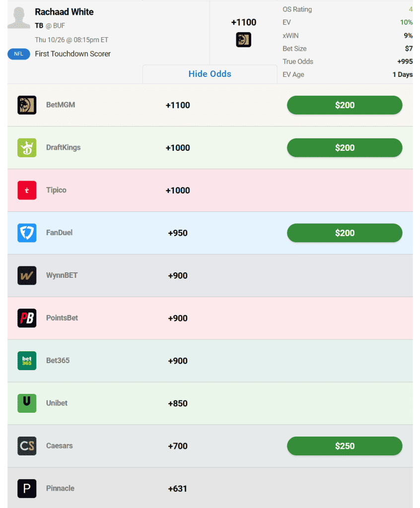The image size is (420, 508).
Task: Click the BetMGM icon under +1100 header
Action: 244,40
